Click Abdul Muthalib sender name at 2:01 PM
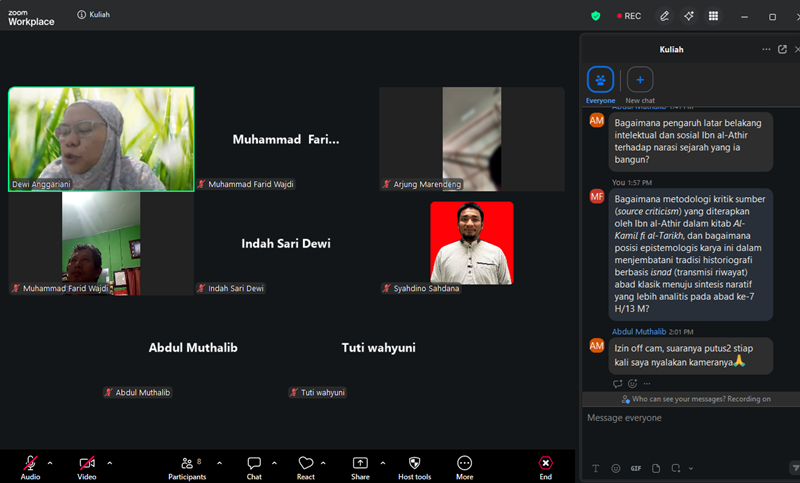 pyautogui.click(x=639, y=332)
